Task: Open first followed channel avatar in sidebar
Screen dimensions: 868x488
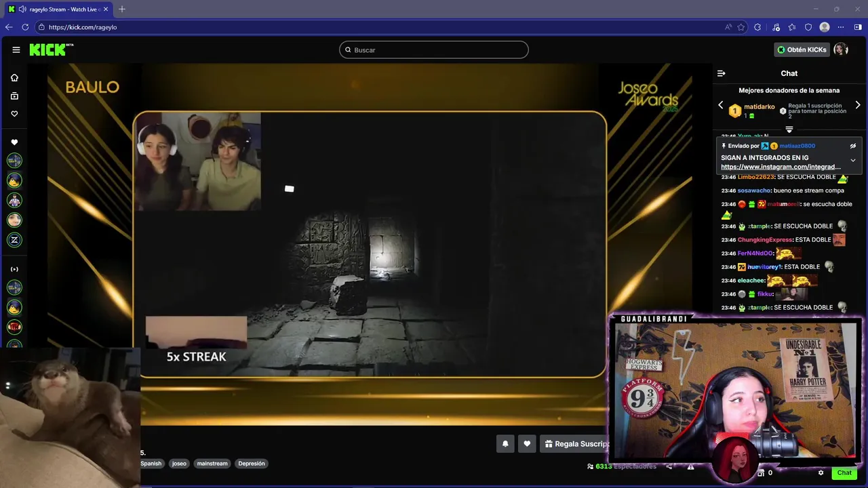Action: [x=14, y=161]
